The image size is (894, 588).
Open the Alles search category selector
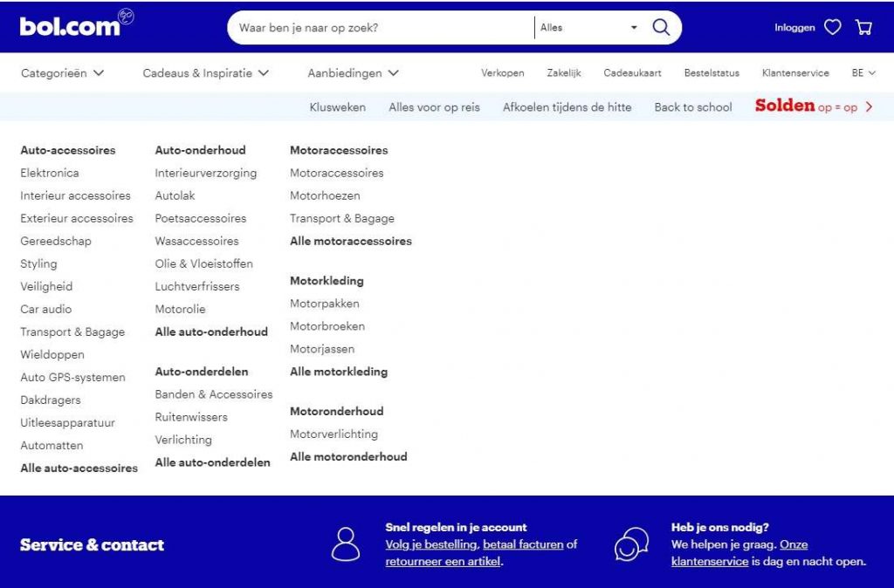[x=589, y=28]
